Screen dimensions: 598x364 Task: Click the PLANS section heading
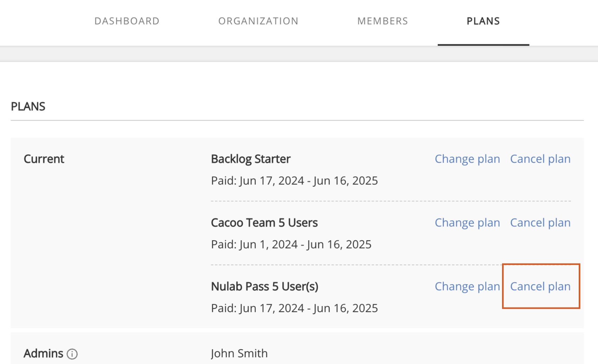[x=28, y=106]
